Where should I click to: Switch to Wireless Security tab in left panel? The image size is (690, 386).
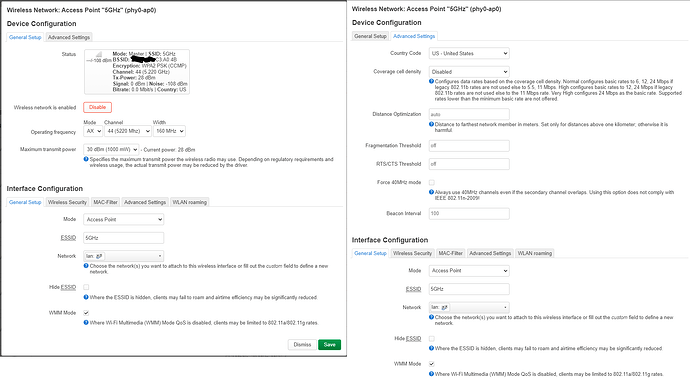pyautogui.click(x=67, y=202)
